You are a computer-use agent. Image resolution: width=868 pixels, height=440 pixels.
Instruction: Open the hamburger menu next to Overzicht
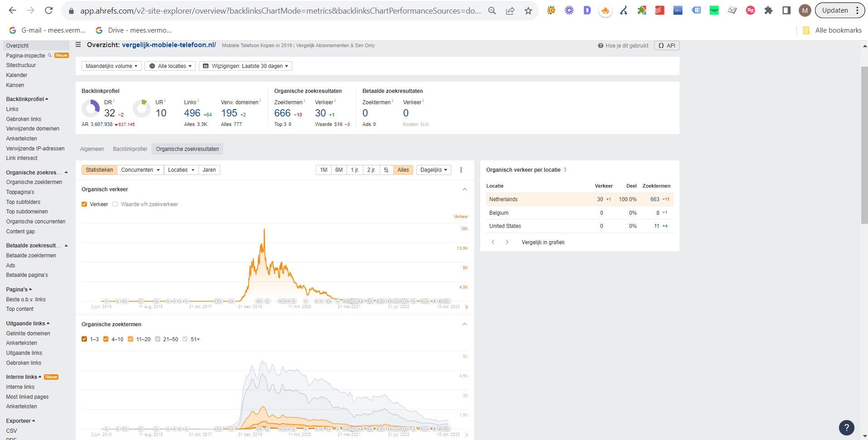point(78,45)
